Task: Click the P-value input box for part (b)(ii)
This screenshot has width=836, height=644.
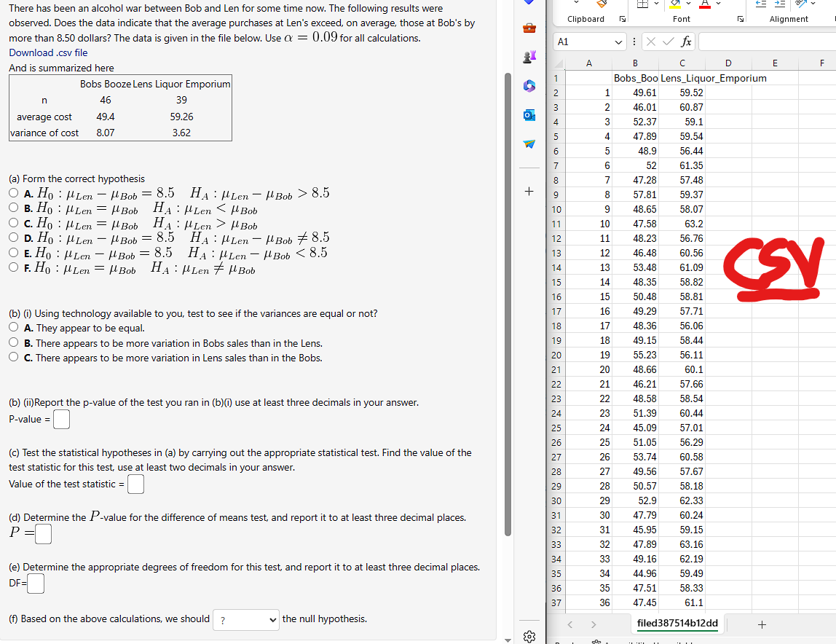Action: click(61, 420)
